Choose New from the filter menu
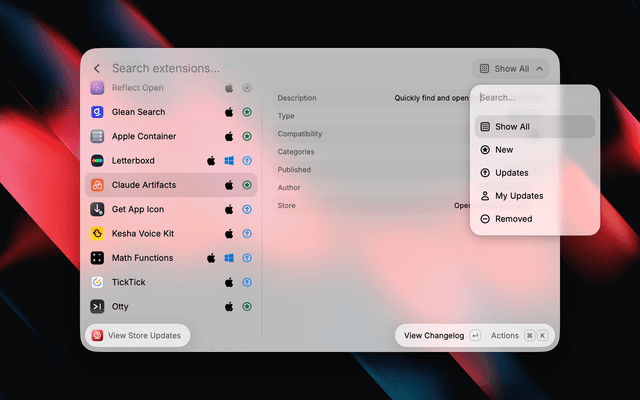The height and width of the screenshot is (400, 640). click(535, 150)
